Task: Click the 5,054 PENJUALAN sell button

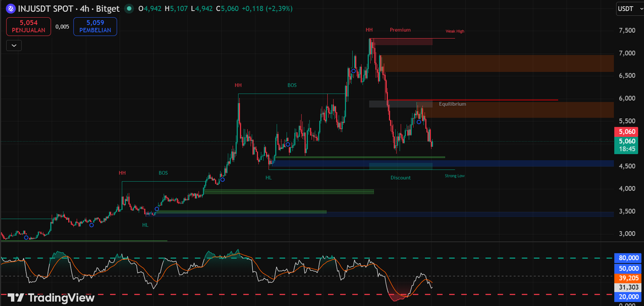Action: [x=29, y=26]
